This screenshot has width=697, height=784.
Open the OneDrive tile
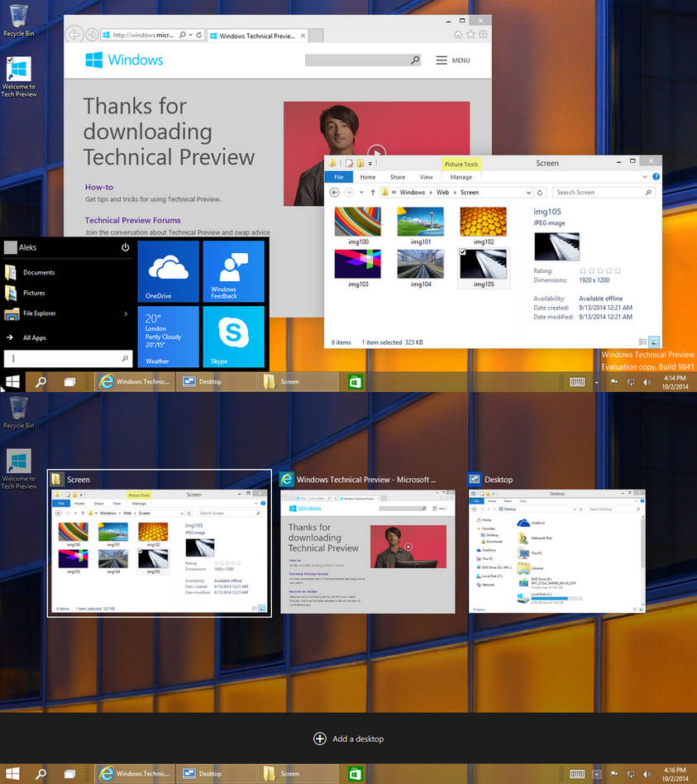pyautogui.click(x=168, y=270)
